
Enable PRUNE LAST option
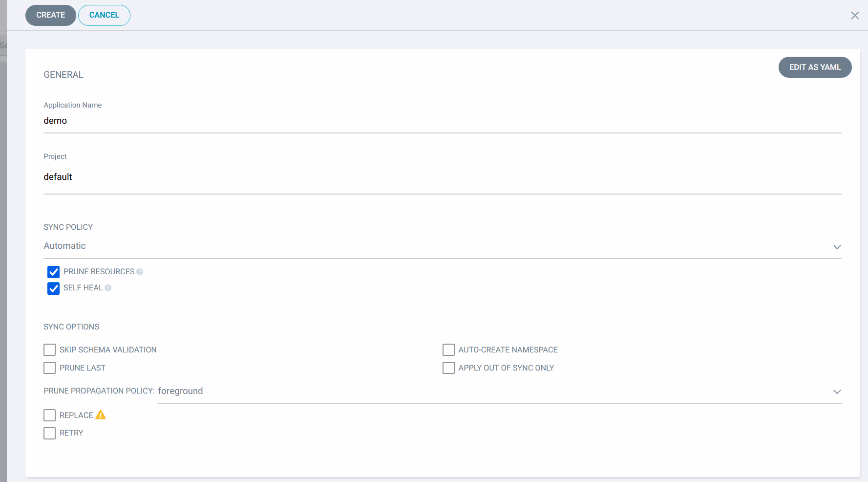49,368
